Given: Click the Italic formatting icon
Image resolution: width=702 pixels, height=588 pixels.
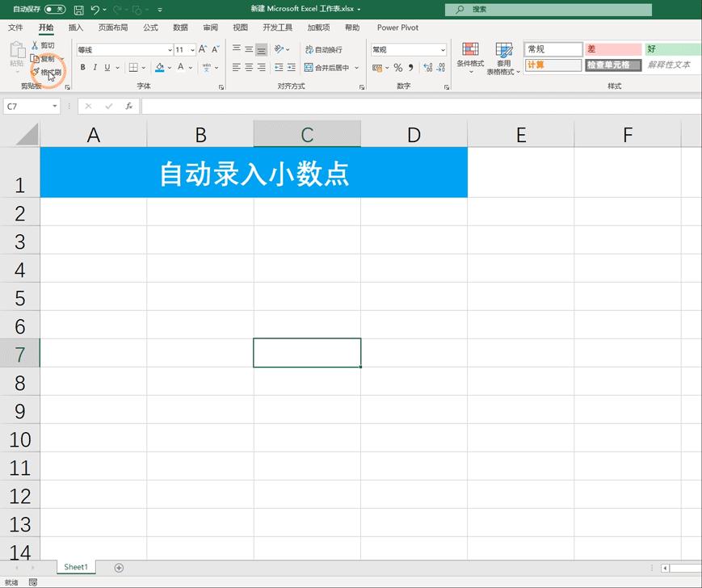Looking at the screenshot, I should (95, 67).
